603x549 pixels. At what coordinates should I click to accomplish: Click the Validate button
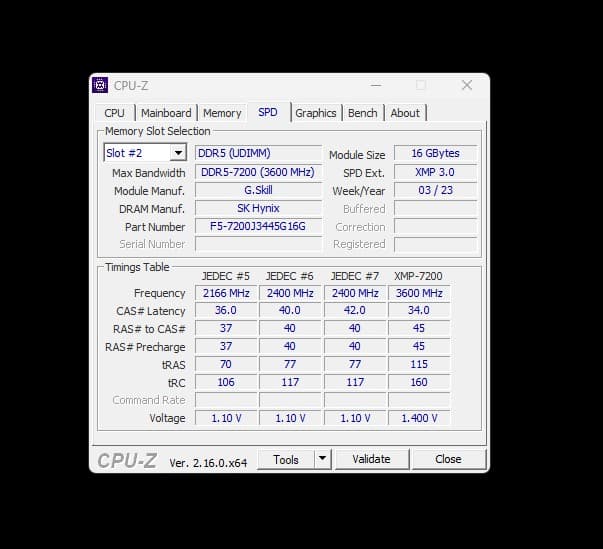(x=371, y=459)
